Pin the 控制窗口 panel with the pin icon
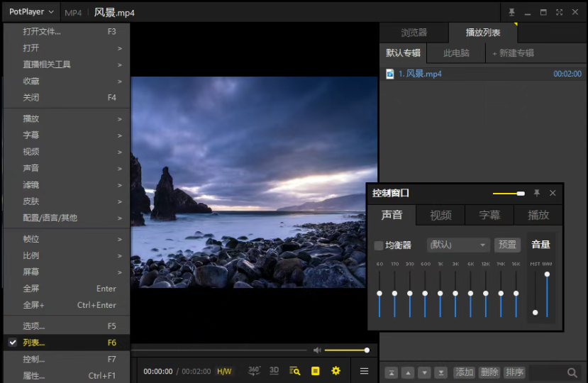Screen dimensions: 588x383 [x=537, y=193]
